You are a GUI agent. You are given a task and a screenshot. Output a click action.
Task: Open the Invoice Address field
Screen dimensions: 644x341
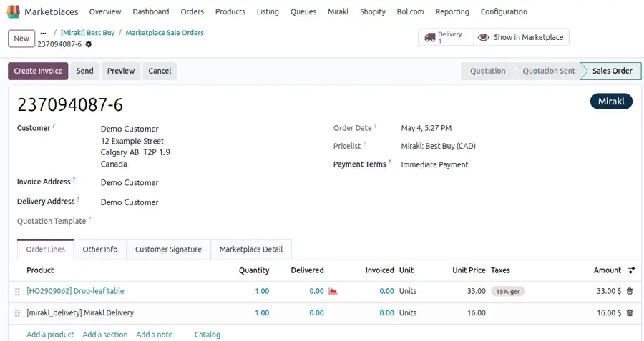pos(130,182)
